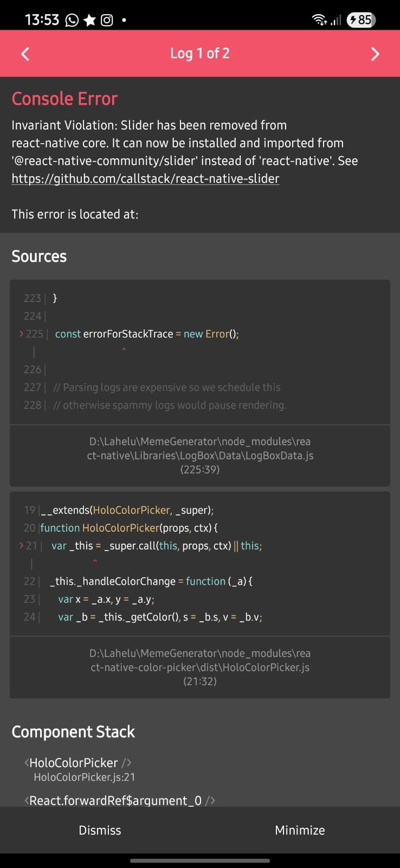
Task: Open LogBoxData.js source file path
Action: pos(200,455)
